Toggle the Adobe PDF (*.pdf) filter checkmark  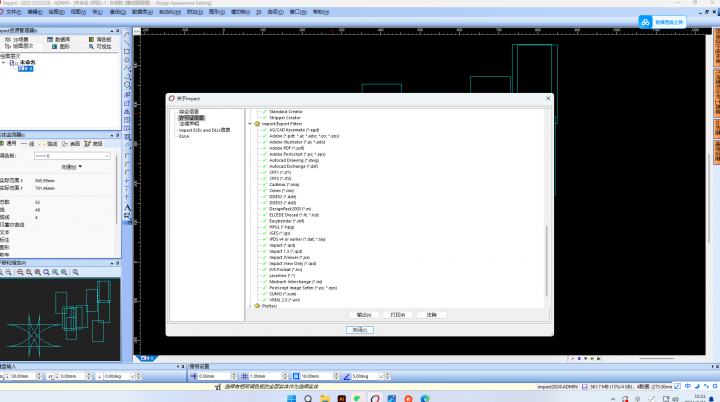point(264,147)
